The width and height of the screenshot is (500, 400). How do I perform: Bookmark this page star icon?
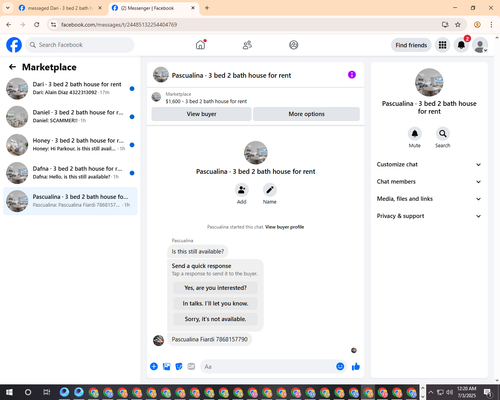458,24
